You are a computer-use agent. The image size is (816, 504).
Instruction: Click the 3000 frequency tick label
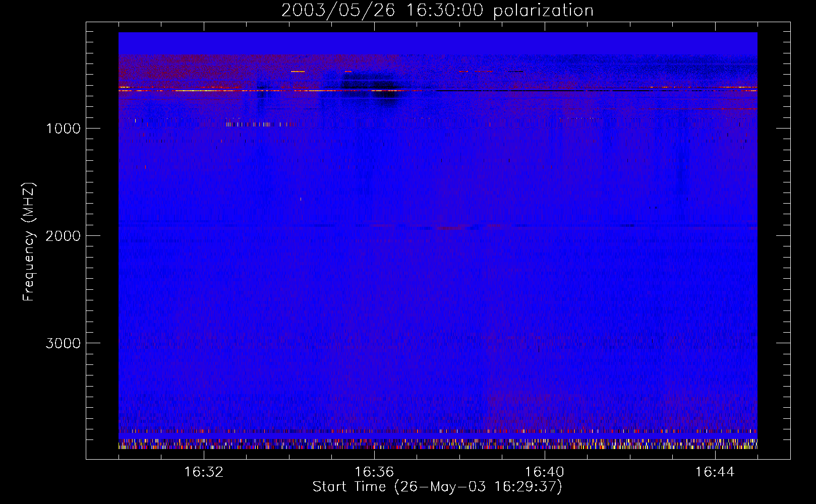click(x=64, y=343)
